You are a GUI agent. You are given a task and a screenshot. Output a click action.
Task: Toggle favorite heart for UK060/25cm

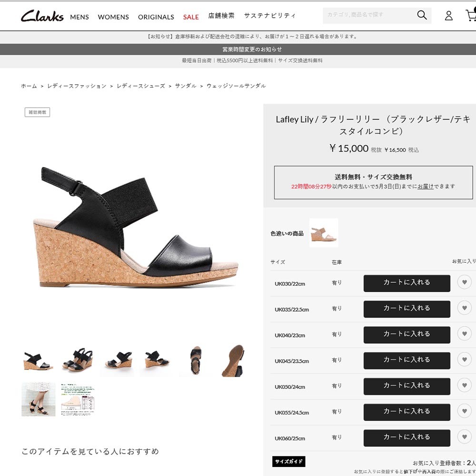[x=465, y=437]
